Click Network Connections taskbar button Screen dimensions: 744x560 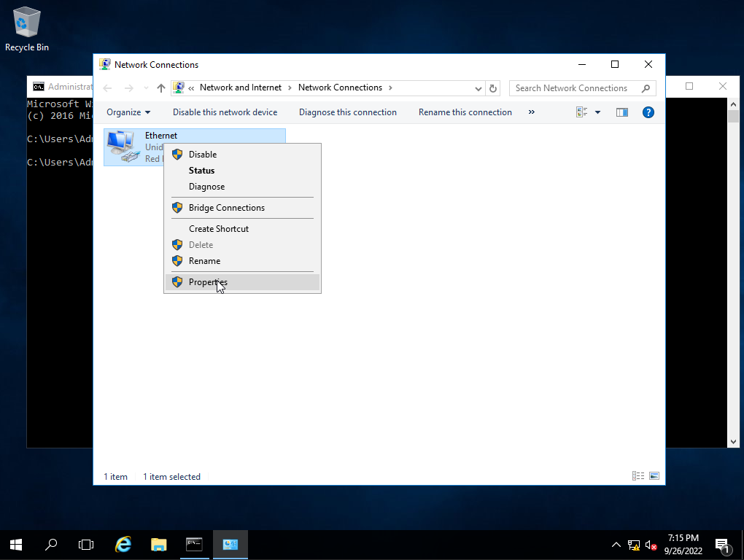(x=230, y=545)
